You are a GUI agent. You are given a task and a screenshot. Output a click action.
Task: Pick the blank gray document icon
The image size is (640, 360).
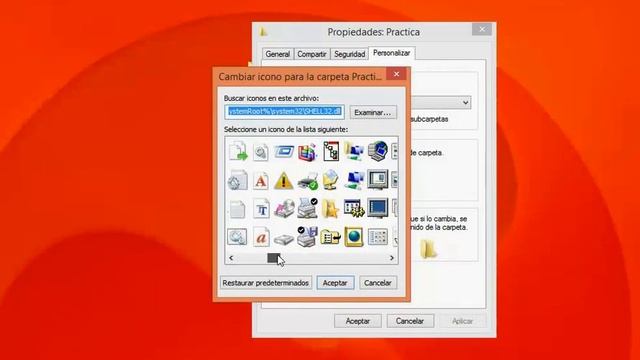[x=237, y=209]
